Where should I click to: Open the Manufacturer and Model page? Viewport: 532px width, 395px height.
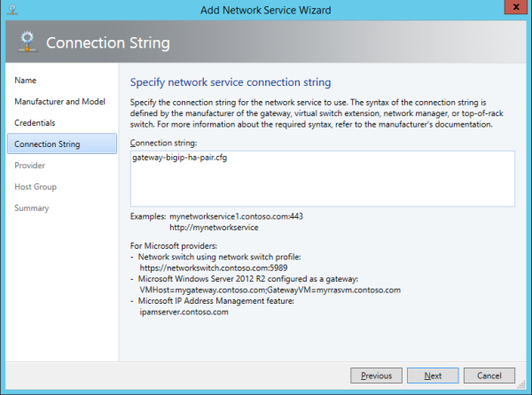pyautogui.click(x=59, y=102)
